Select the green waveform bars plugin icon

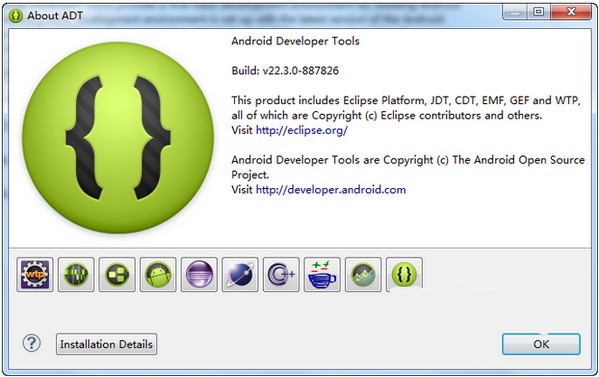pos(76,275)
